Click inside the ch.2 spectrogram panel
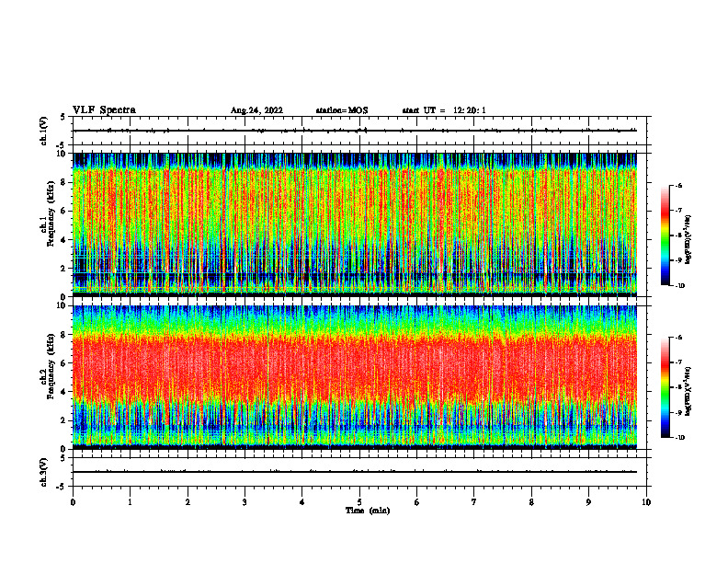The image size is (728, 563). pos(355,377)
